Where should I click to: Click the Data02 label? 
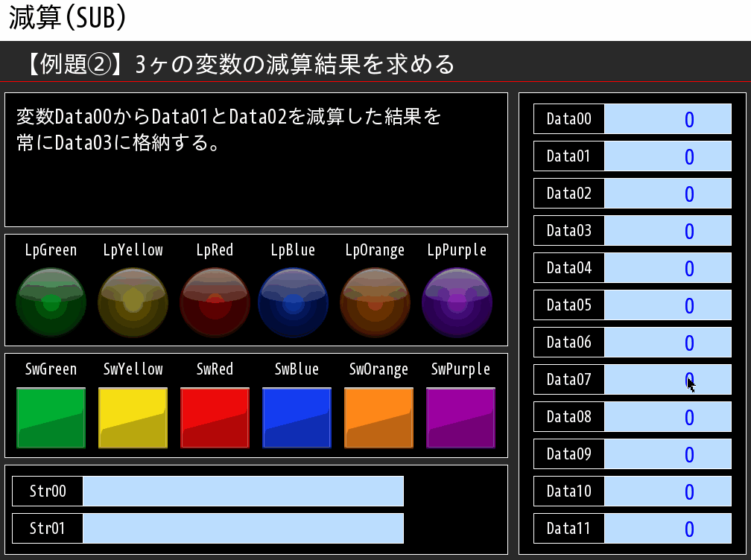pyautogui.click(x=569, y=194)
